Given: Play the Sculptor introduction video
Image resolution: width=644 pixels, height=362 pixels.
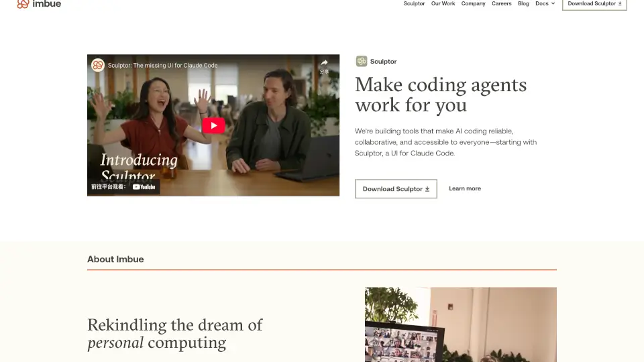Looking at the screenshot, I should [x=213, y=125].
